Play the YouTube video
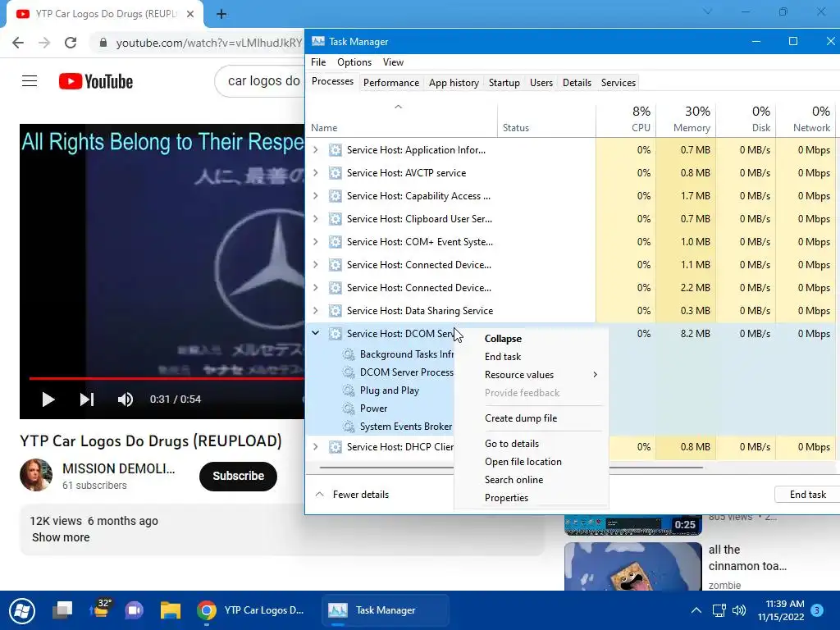840x630 pixels. coord(48,399)
